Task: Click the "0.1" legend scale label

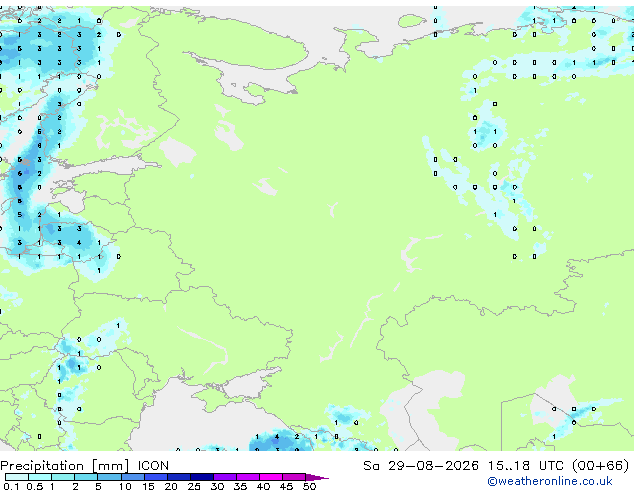Action: [11, 486]
